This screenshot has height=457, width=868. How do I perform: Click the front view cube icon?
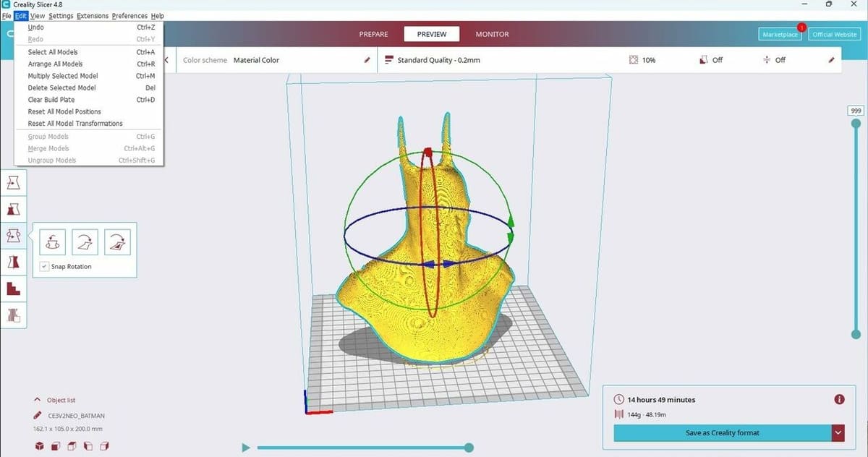[x=55, y=448]
